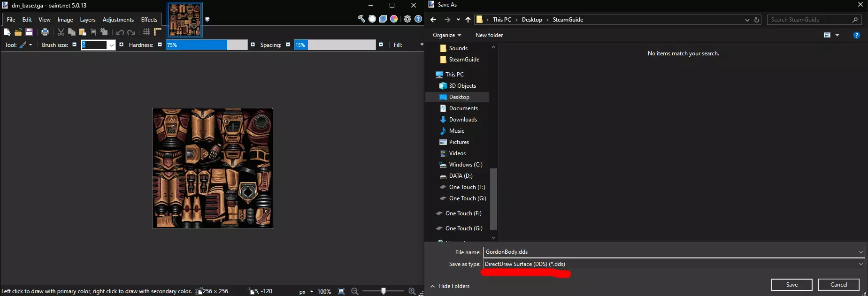Open the address bar history dropdown
Viewport: 868px width, 296px height.
[747, 20]
